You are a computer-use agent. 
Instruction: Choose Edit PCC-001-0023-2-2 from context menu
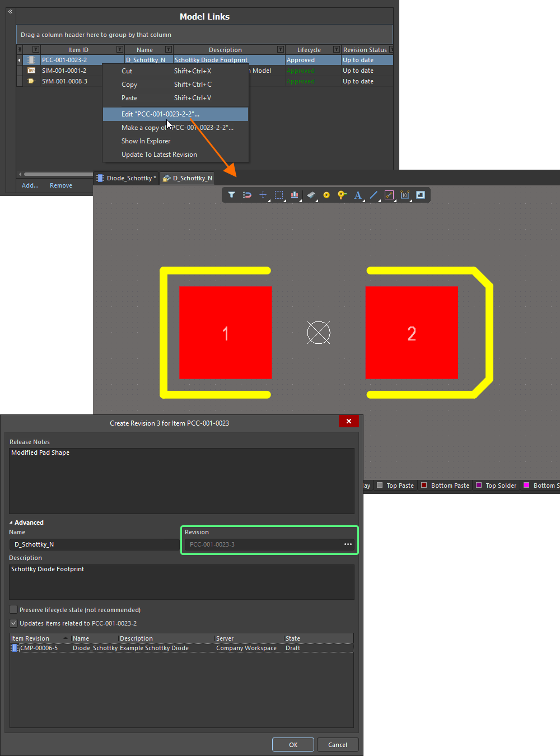(161, 114)
